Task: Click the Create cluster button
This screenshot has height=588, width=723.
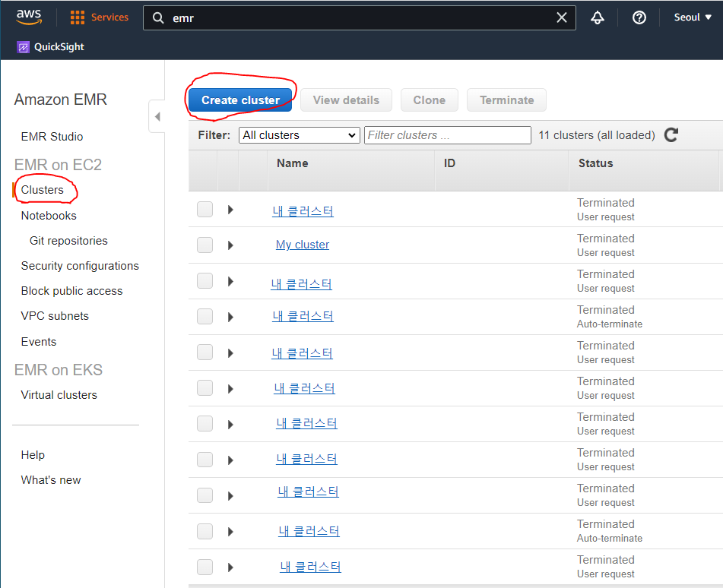Action: point(240,100)
